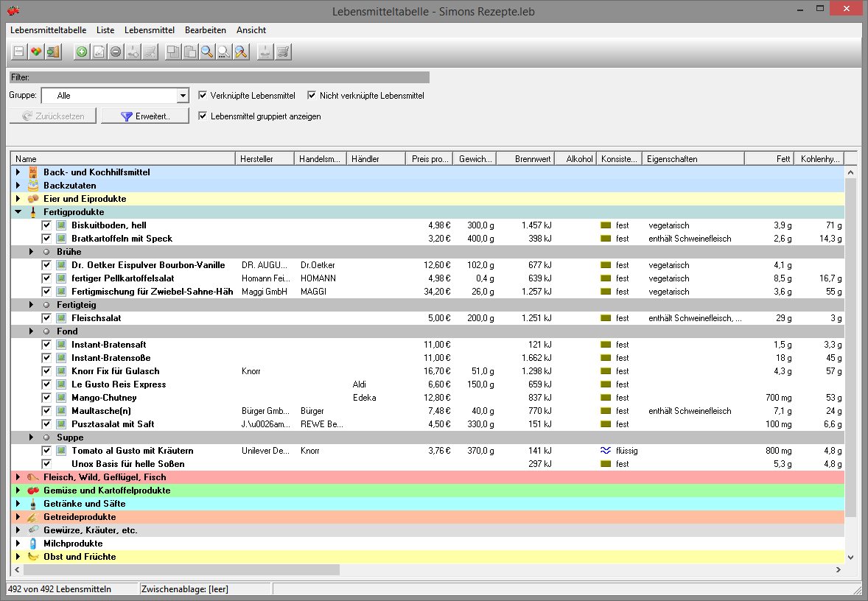
Task: Collapse the Fertigprodukte group
Action: [18, 212]
